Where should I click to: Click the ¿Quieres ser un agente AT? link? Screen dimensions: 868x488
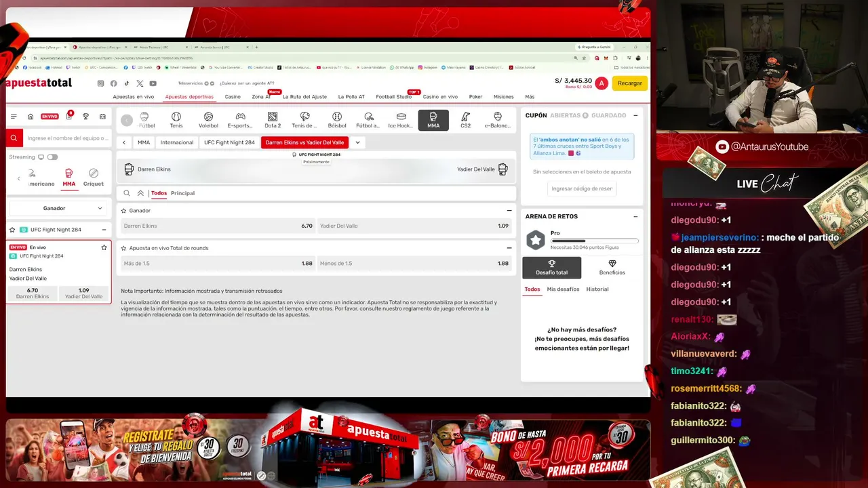(247, 83)
